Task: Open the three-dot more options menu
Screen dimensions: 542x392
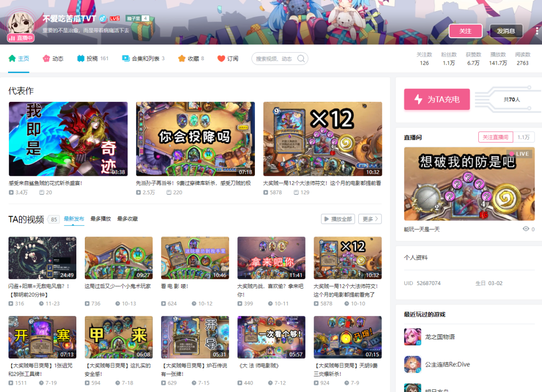Action: [537, 31]
